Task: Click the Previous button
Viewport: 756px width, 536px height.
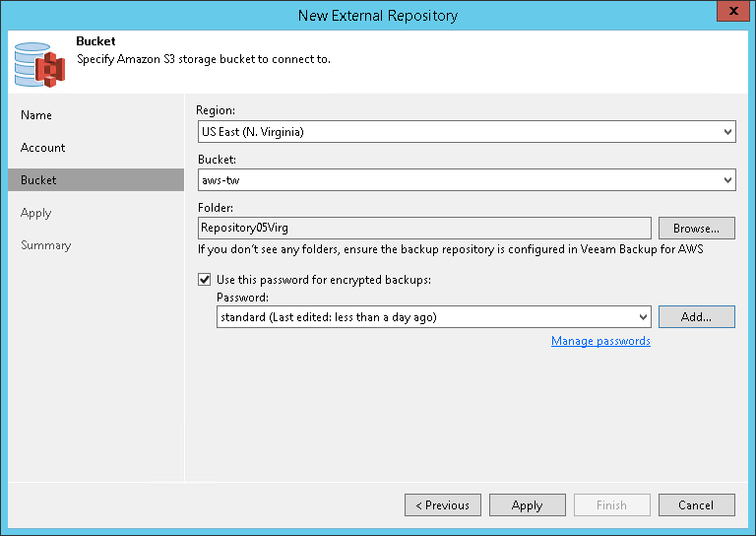Action: click(x=442, y=505)
